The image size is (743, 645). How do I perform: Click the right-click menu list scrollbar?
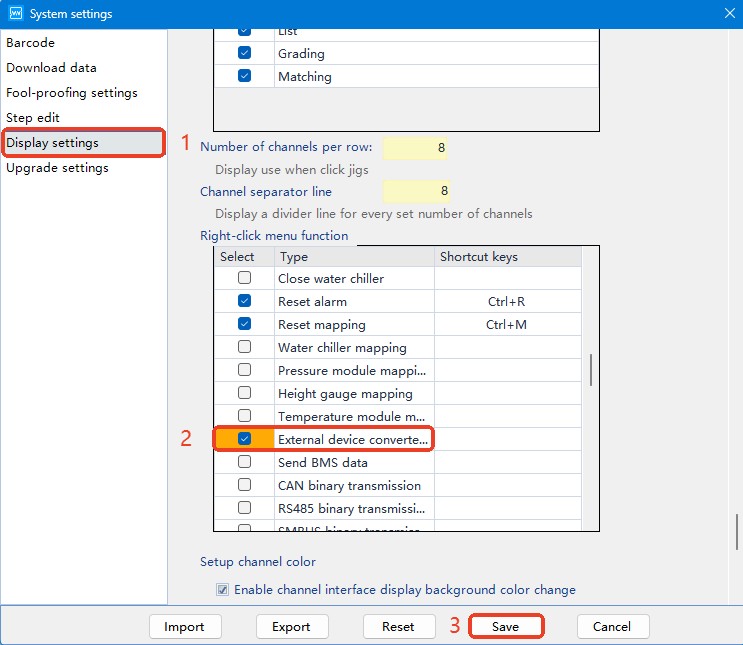[590, 370]
